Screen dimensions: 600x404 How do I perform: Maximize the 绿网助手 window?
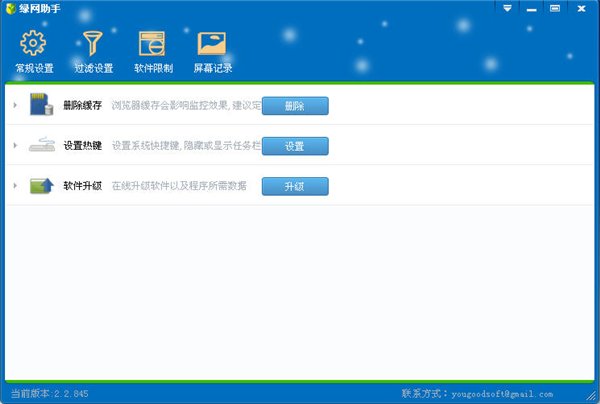point(555,8)
